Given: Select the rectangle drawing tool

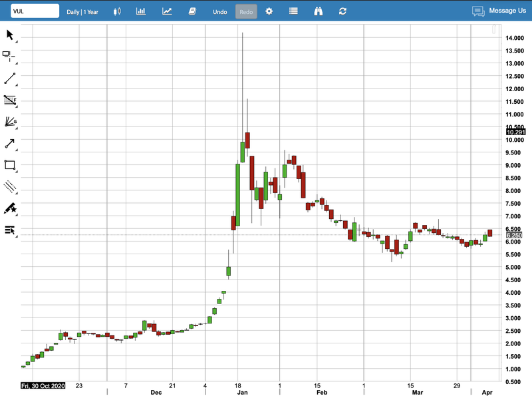Looking at the screenshot, I should pyautogui.click(x=10, y=165).
